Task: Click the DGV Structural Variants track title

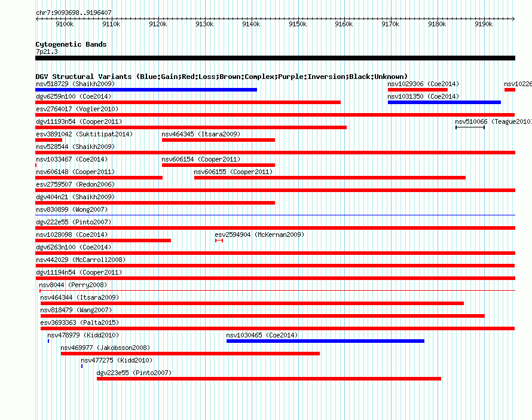Action: pos(221,77)
